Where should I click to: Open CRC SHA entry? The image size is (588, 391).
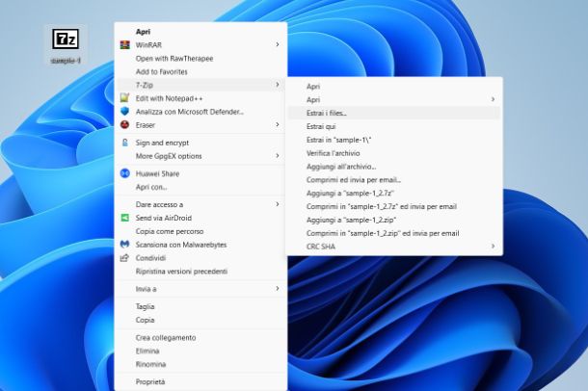pos(394,247)
